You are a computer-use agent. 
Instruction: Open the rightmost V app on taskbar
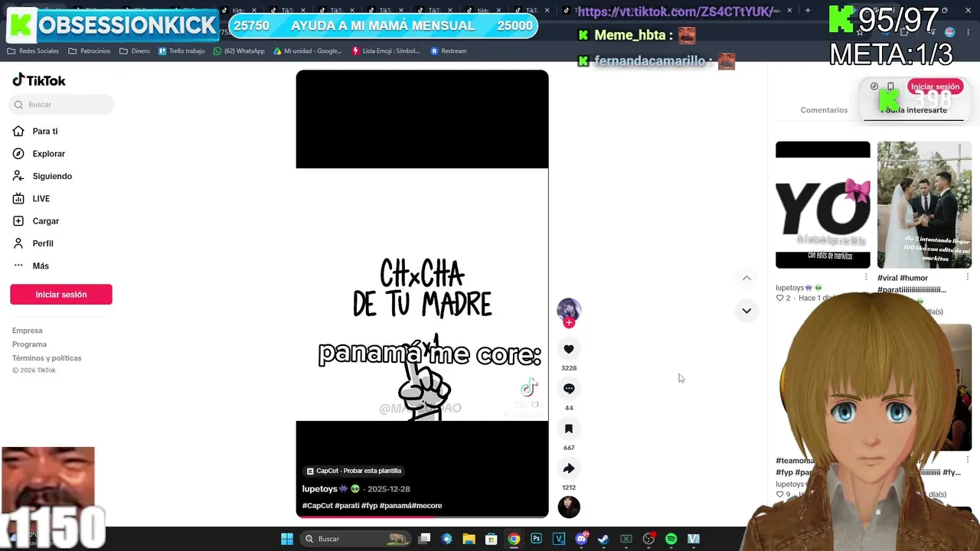click(x=694, y=539)
